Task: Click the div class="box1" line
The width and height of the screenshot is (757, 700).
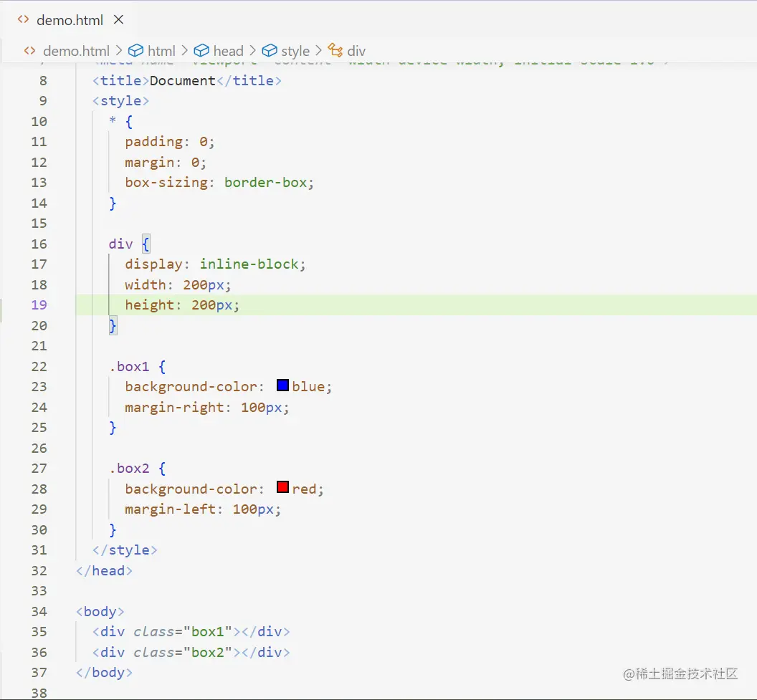Action: tap(191, 631)
